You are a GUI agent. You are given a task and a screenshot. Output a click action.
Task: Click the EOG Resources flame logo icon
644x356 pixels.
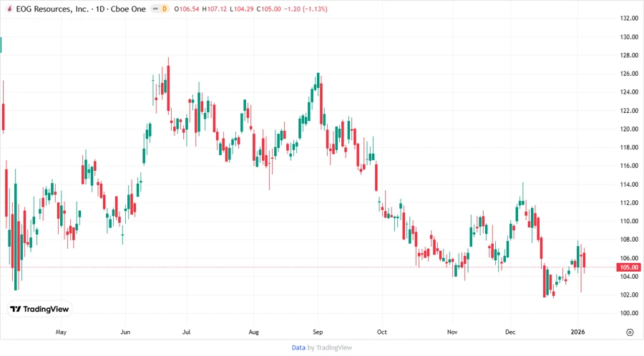9,9
